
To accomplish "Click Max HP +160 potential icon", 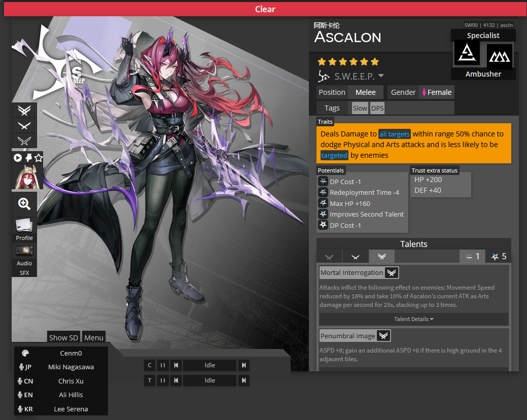I will pos(323,203).
